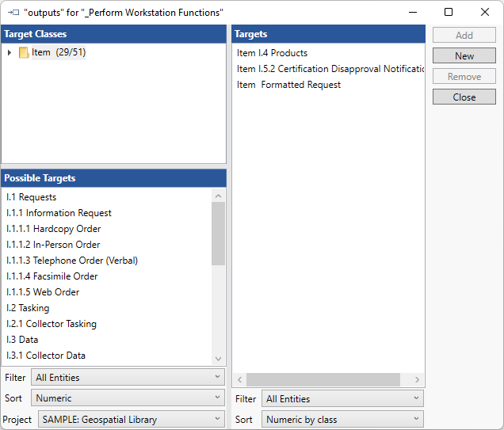Expand the Item class tree node
Viewport: 504px width, 430px height.
[10, 53]
